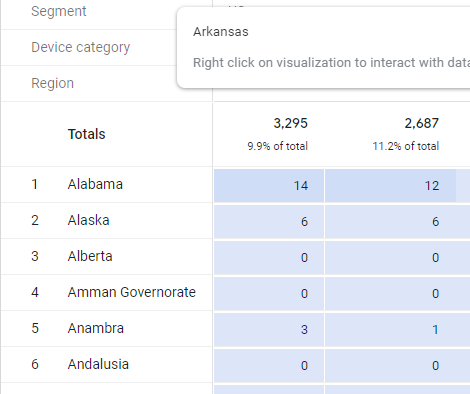Click the Device category row header
This screenshot has width=470, height=394.
(x=80, y=47)
